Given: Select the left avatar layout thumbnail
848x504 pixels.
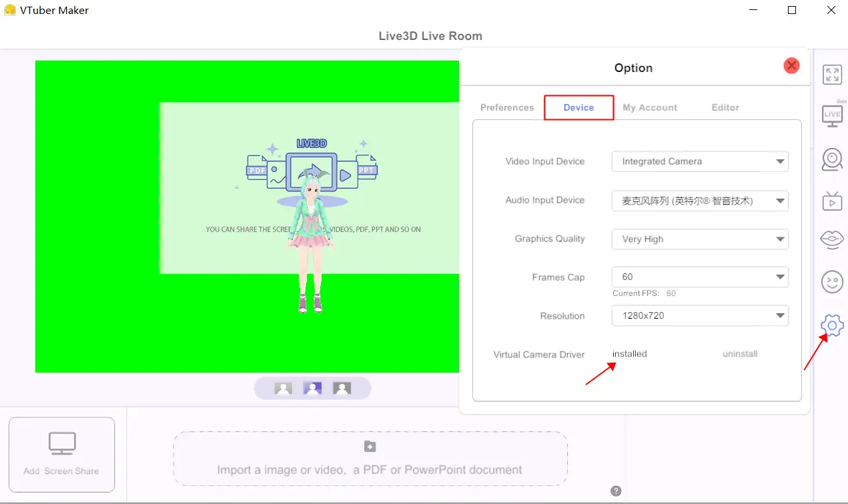Looking at the screenshot, I should 284,388.
